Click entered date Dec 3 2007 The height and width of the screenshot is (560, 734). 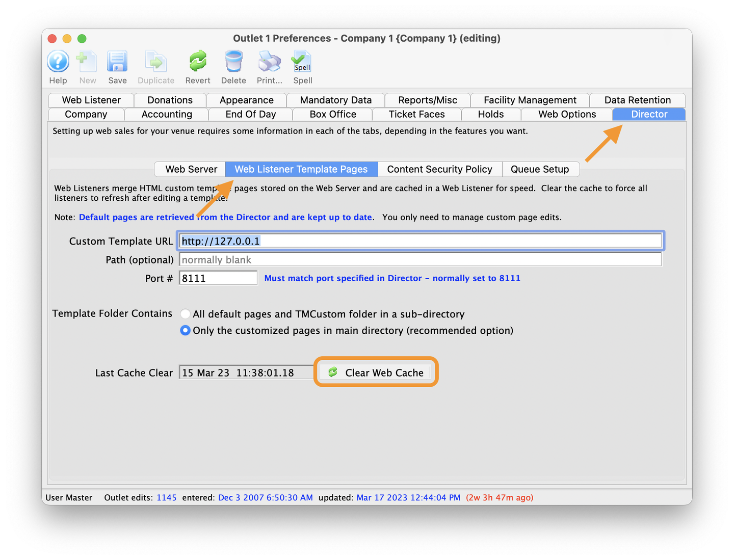(266, 497)
